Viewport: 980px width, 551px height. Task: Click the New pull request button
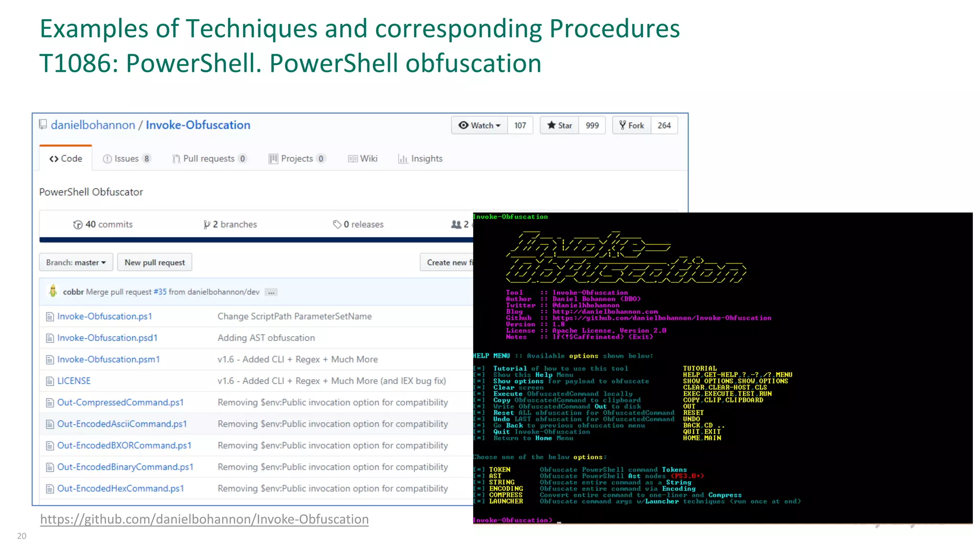coord(155,263)
